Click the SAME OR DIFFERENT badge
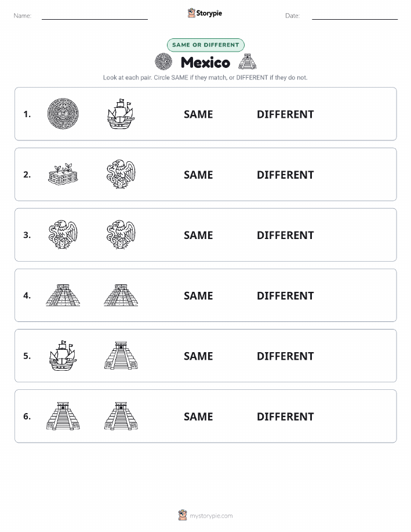This screenshot has width=411, height=532. click(x=205, y=45)
